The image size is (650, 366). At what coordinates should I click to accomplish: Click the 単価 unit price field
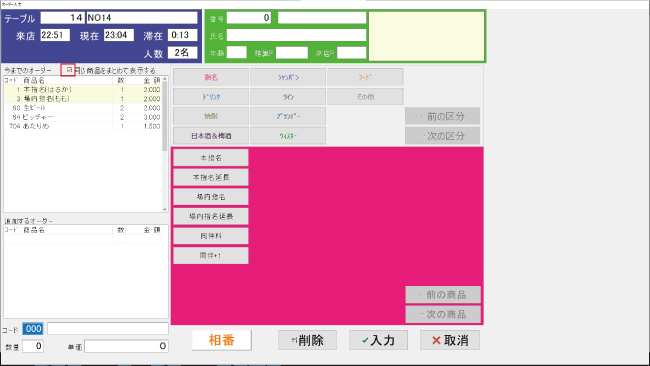coord(126,346)
